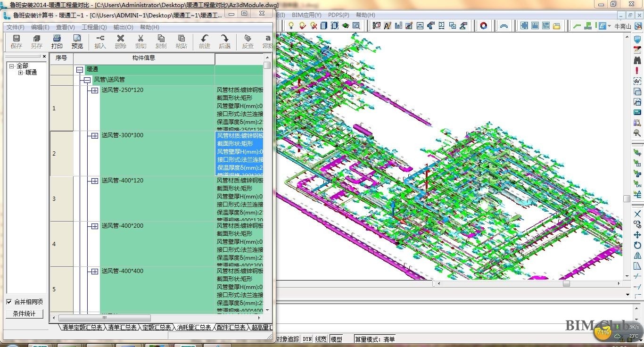Click the light bulb icon in CAD toolbar
The width and height of the screenshot is (644, 347).
pyautogui.click(x=291, y=25)
